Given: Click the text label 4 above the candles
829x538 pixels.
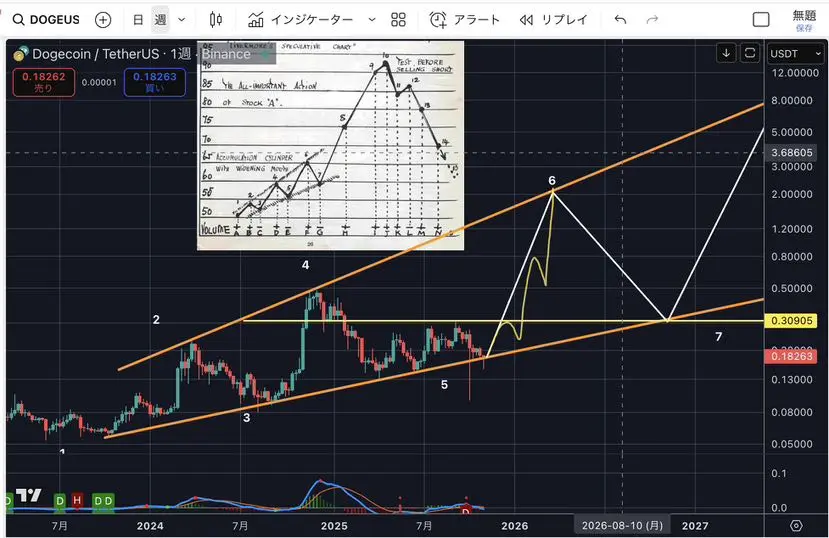Looking at the screenshot, I should point(306,265).
